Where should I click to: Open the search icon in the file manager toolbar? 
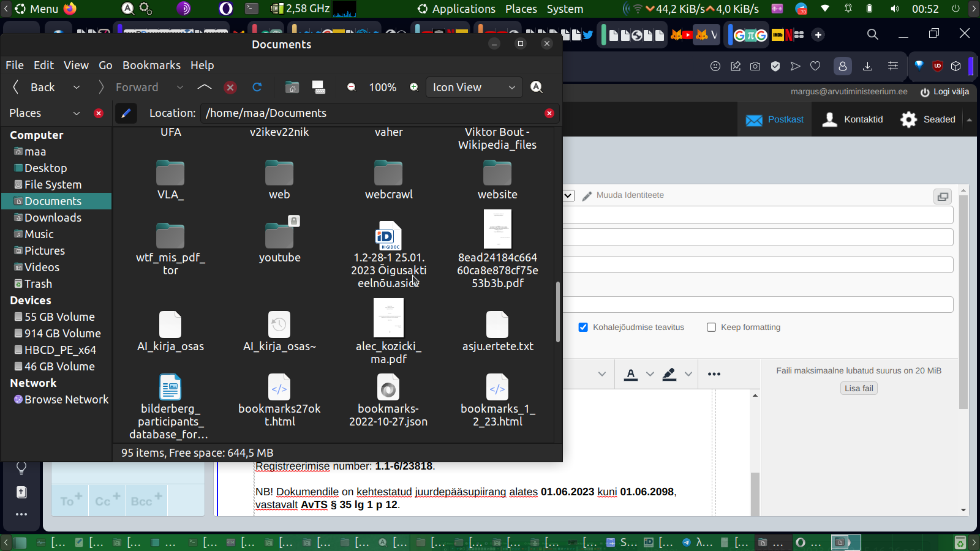[537, 87]
